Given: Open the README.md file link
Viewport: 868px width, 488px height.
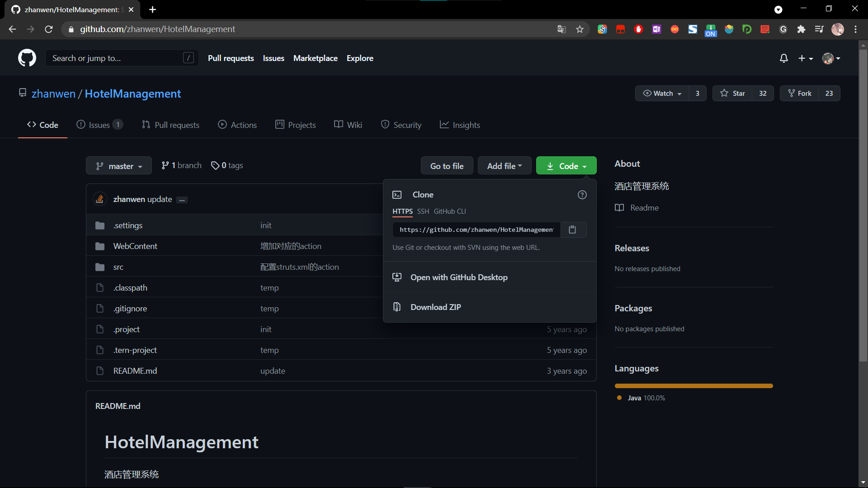Looking at the screenshot, I should [x=135, y=371].
